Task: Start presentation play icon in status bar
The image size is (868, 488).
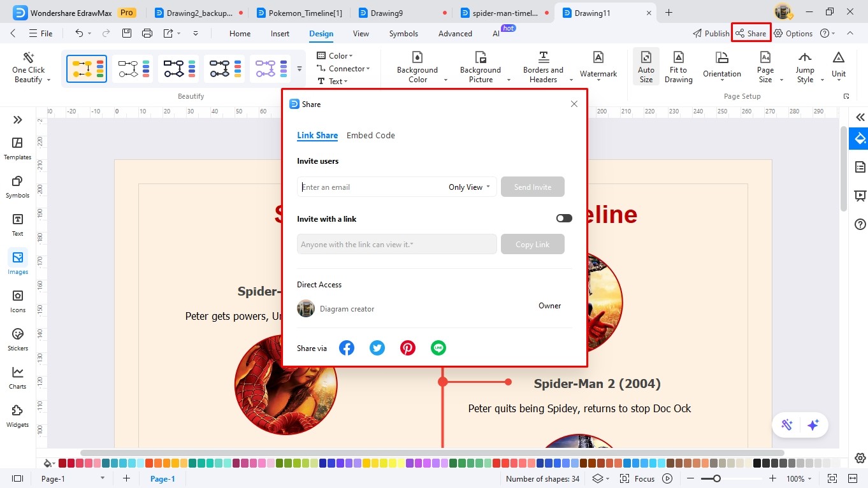Action: pos(667,478)
